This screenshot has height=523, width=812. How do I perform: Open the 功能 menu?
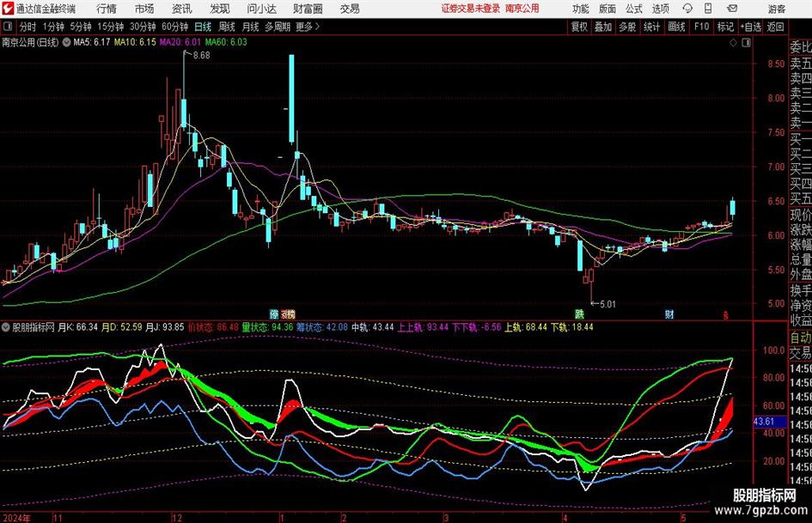click(x=581, y=9)
